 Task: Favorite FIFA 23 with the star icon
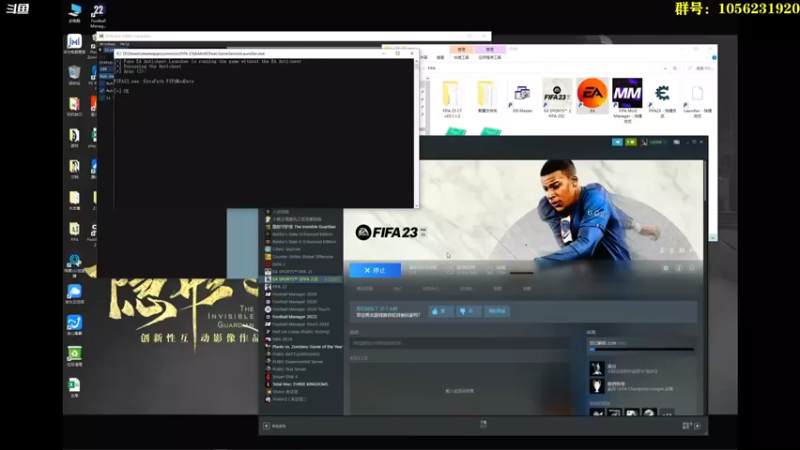click(x=692, y=268)
